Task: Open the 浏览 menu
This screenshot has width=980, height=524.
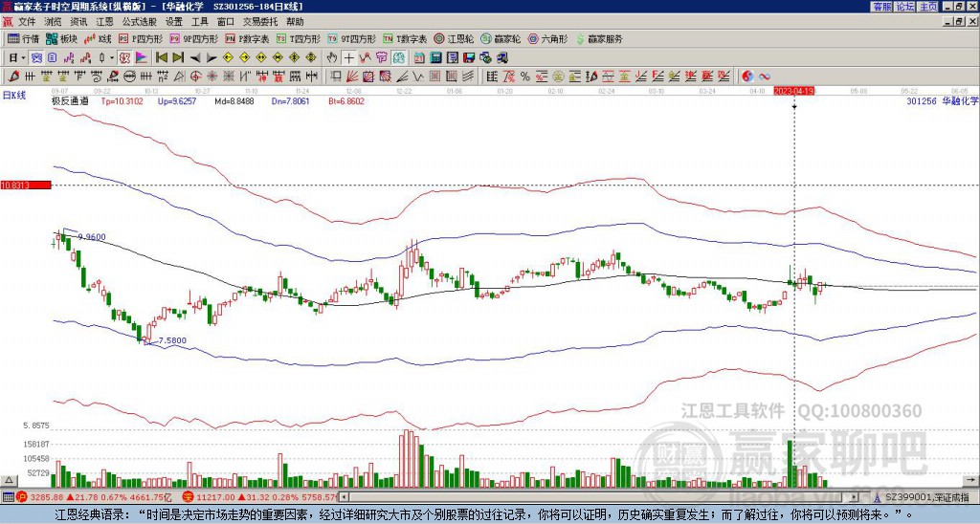Action: 53,22
